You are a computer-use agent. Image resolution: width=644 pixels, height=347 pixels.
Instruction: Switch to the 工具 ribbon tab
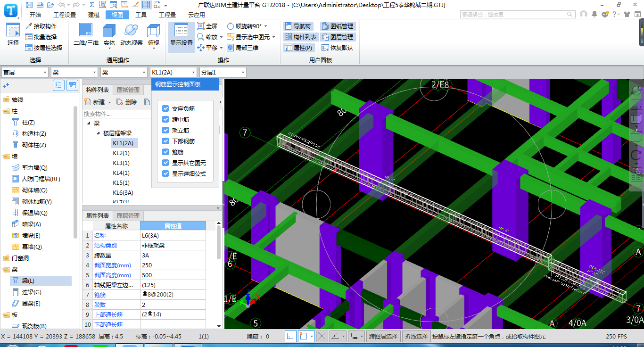tap(140, 15)
